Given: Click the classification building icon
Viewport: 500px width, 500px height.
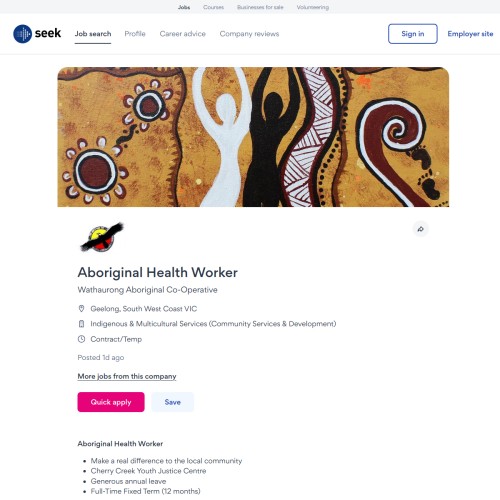Looking at the screenshot, I should 81,324.
